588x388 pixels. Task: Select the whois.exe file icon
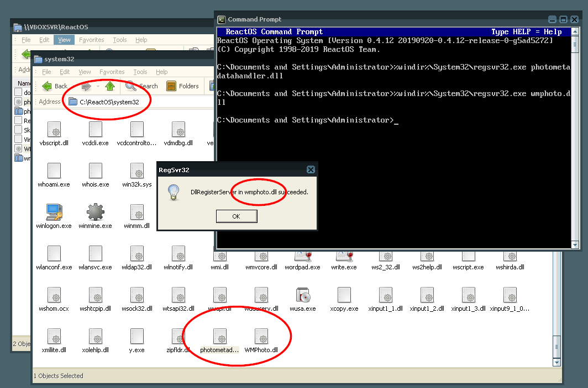(x=95, y=171)
